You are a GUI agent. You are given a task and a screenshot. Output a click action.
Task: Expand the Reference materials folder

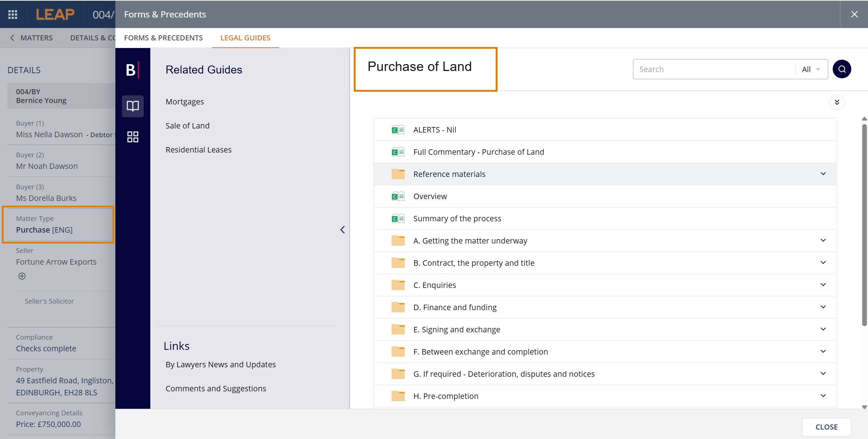[449, 174]
